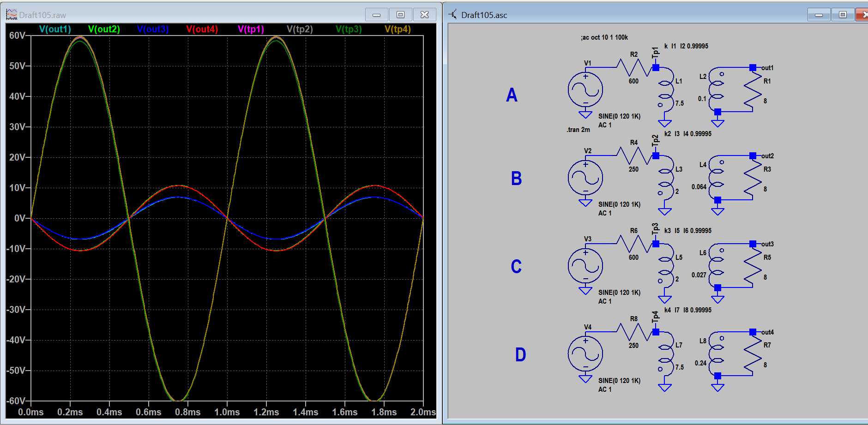Click the 60V vertical axis label
868x425 pixels.
click(17, 36)
